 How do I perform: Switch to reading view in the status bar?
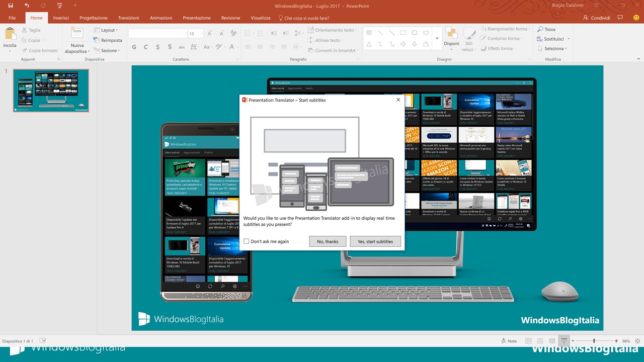click(552, 341)
